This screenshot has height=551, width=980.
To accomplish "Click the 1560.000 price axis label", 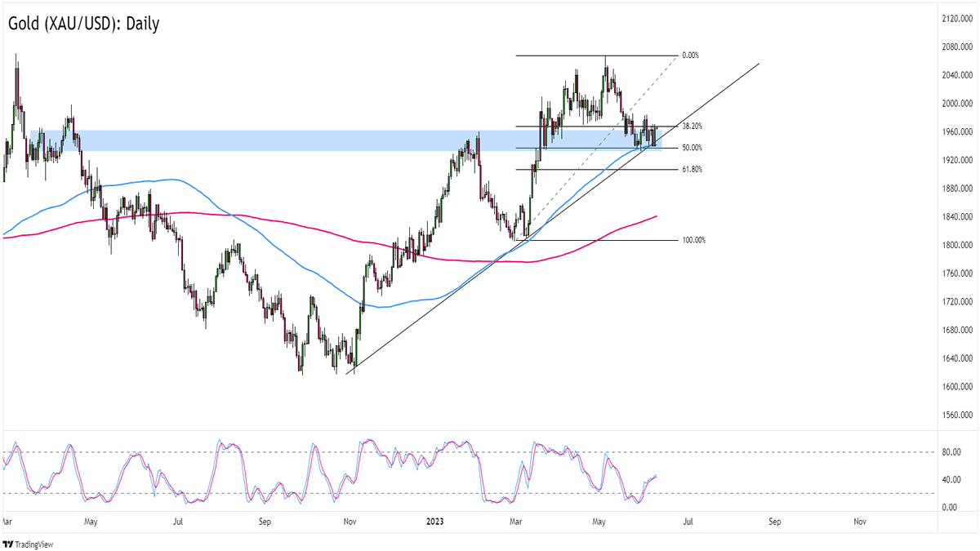I will [955, 415].
